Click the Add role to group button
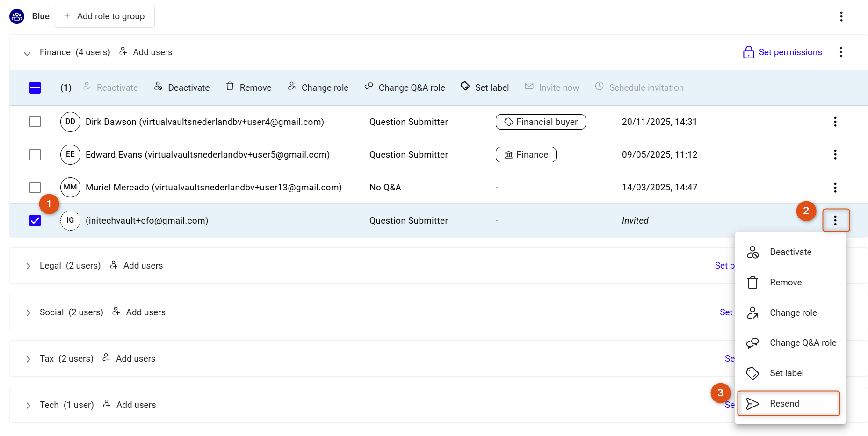This screenshot has width=868, height=436. click(x=105, y=16)
